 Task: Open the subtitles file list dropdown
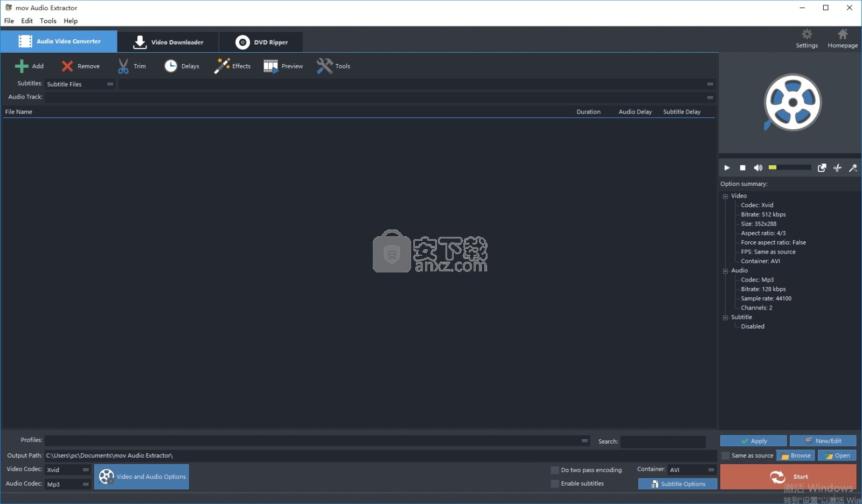coord(417,84)
